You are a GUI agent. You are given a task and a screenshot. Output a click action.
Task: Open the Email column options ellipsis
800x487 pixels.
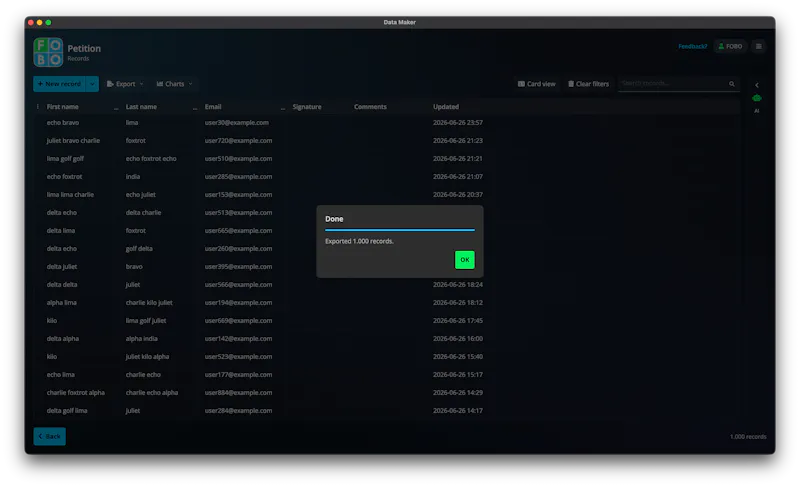(x=283, y=108)
